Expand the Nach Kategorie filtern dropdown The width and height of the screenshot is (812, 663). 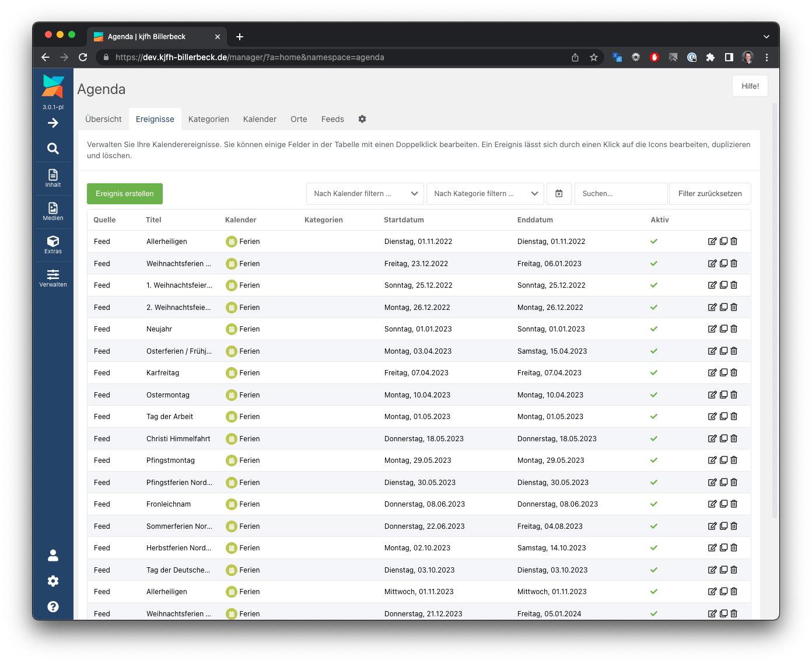coord(485,194)
